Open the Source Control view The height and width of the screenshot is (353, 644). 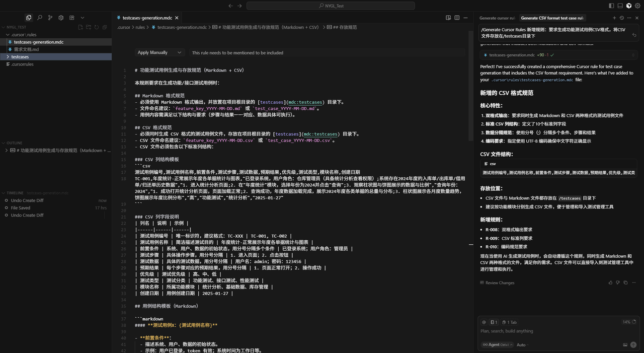(x=50, y=18)
